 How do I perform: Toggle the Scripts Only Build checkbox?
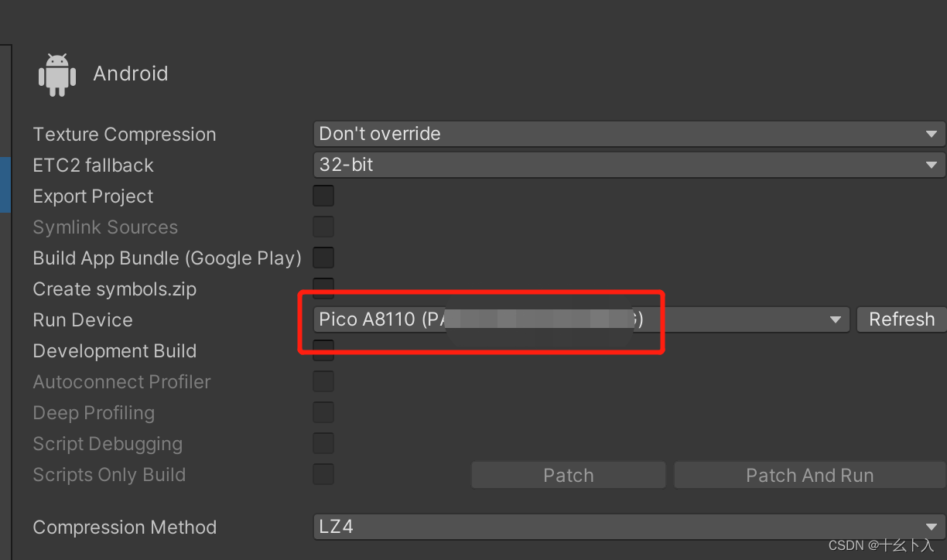coord(323,474)
